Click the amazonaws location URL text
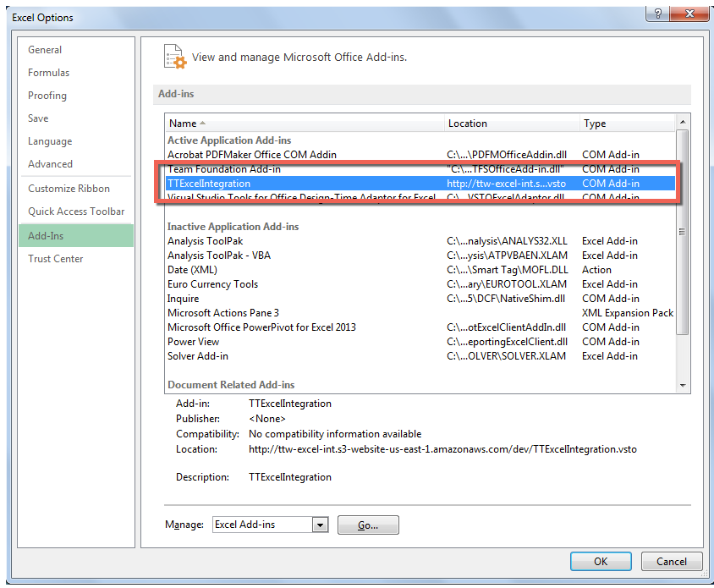Image resolution: width=714 pixels, height=588 pixels. (442, 449)
